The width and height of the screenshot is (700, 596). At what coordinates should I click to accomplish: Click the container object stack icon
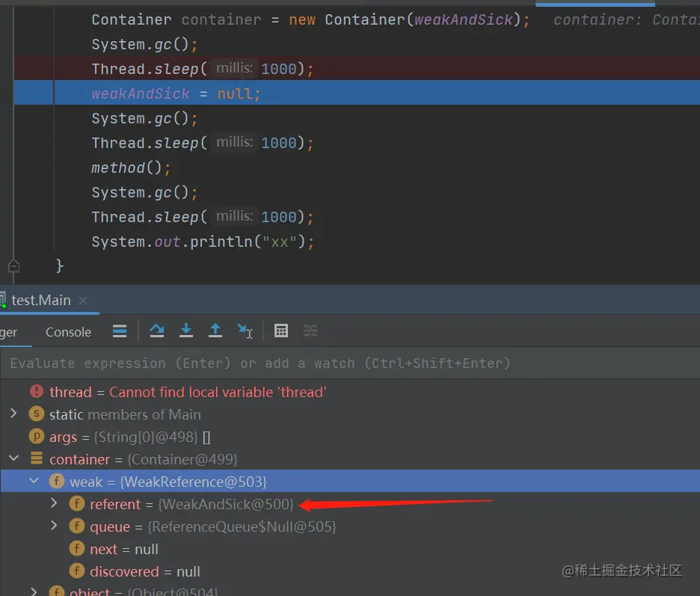tap(37, 458)
